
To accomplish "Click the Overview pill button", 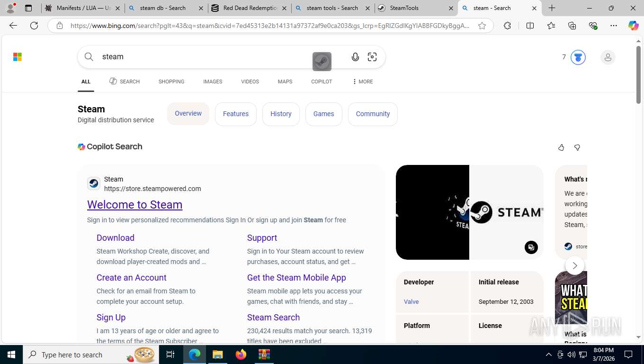I will pos(188,113).
